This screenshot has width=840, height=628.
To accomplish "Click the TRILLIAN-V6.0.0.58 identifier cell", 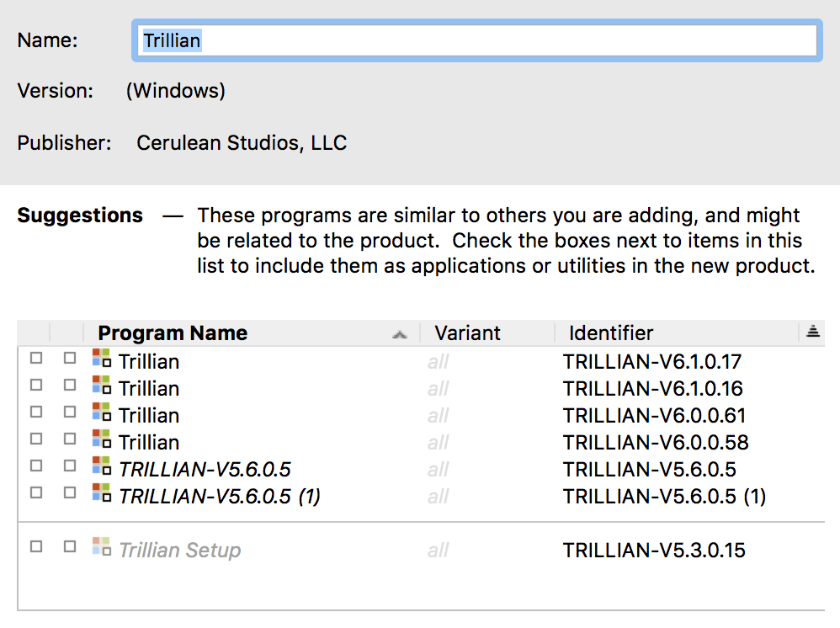I will coord(656,443).
